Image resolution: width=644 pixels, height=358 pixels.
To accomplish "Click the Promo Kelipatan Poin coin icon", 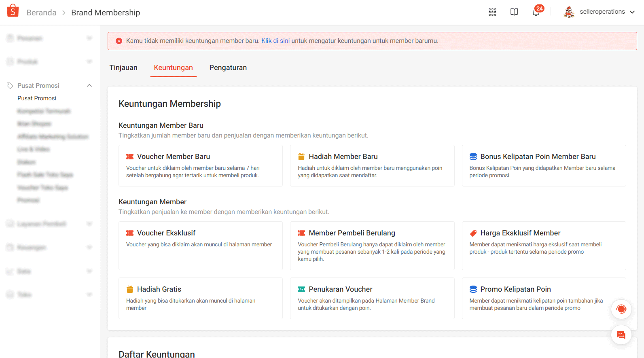I will (x=473, y=289).
